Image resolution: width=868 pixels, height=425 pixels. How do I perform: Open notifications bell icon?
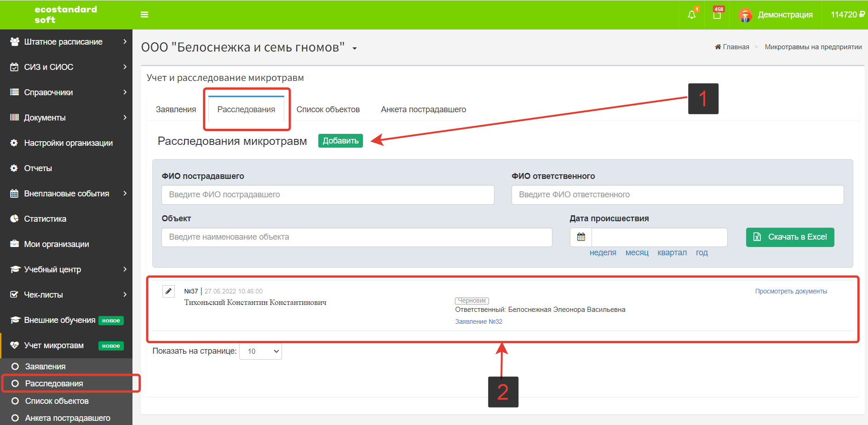(x=692, y=15)
